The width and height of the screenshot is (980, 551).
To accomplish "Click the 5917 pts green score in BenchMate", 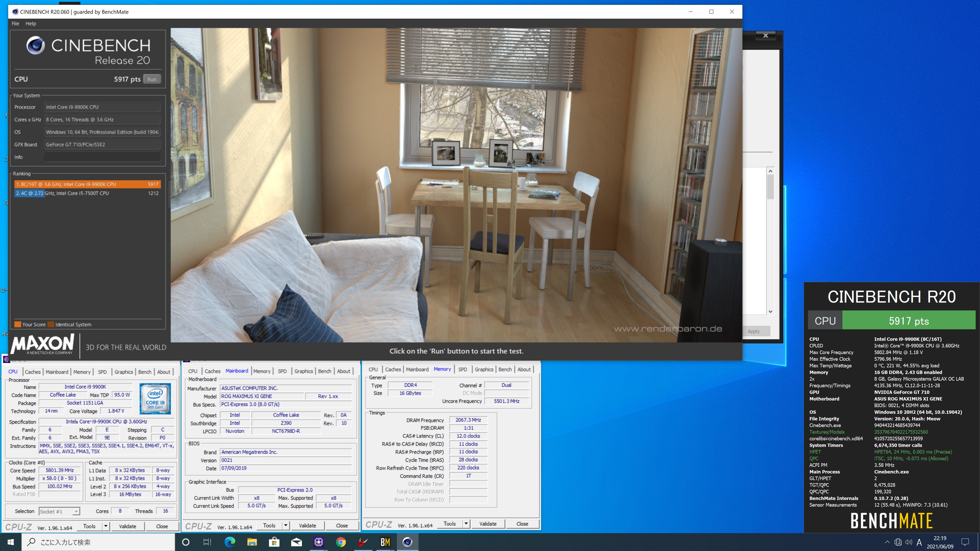I will pyautogui.click(x=909, y=321).
